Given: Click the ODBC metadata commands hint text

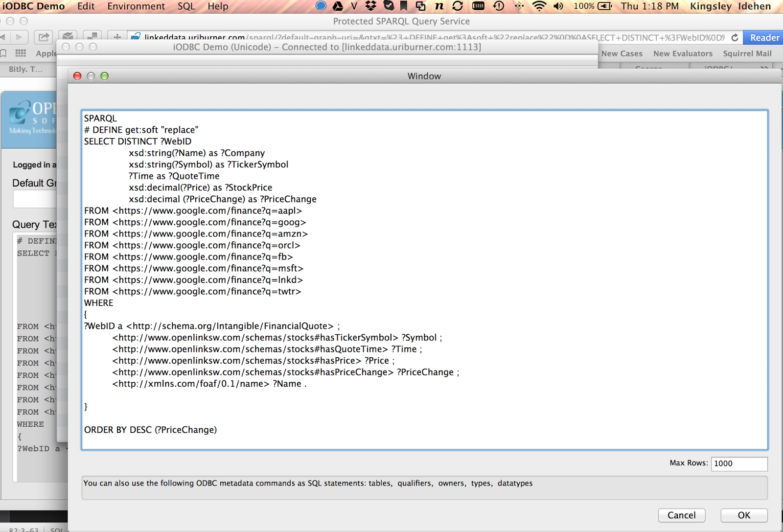Looking at the screenshot, I should point(308,484).
